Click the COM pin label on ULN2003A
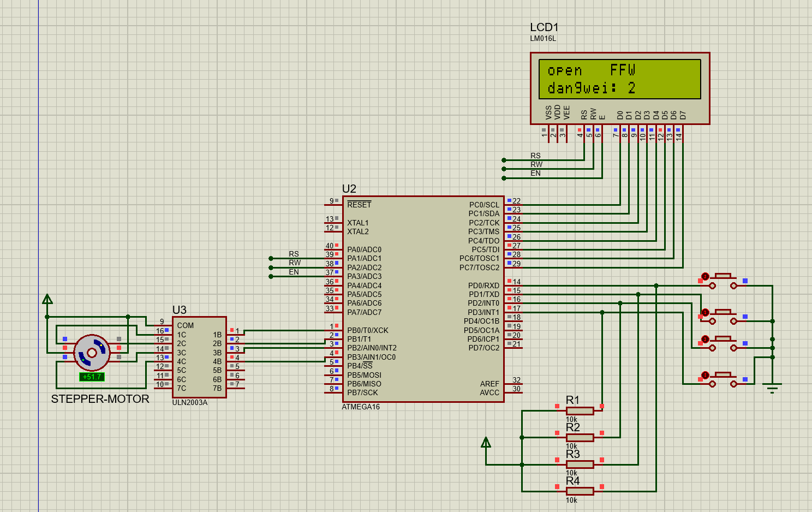This screenshot has height=512, width=812. pos(186,325)
